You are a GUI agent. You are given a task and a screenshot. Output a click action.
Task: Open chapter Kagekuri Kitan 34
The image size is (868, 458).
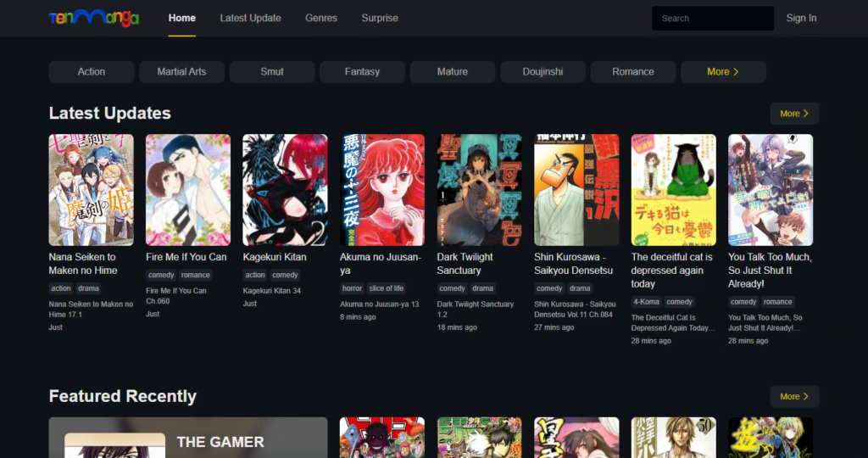(x=272, y=291)
